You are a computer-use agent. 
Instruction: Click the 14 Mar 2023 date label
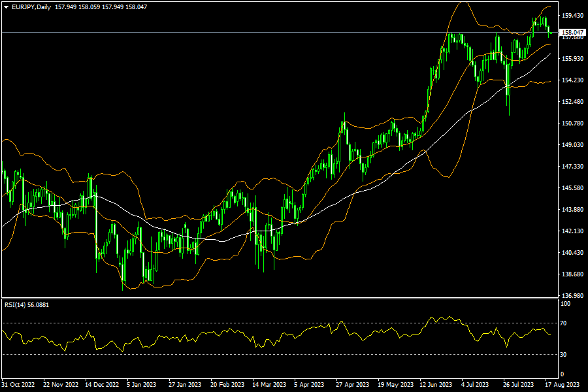click(269, 385)
